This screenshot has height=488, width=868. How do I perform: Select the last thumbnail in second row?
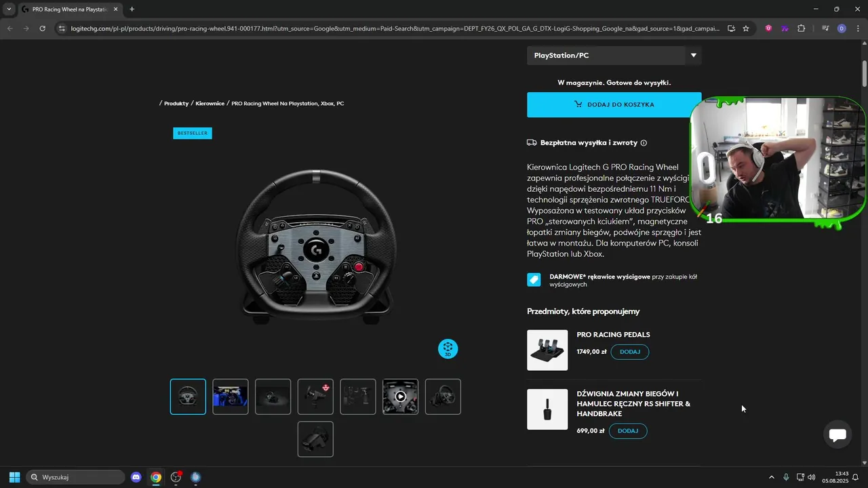pyautogui.click(x=315, y=439)
